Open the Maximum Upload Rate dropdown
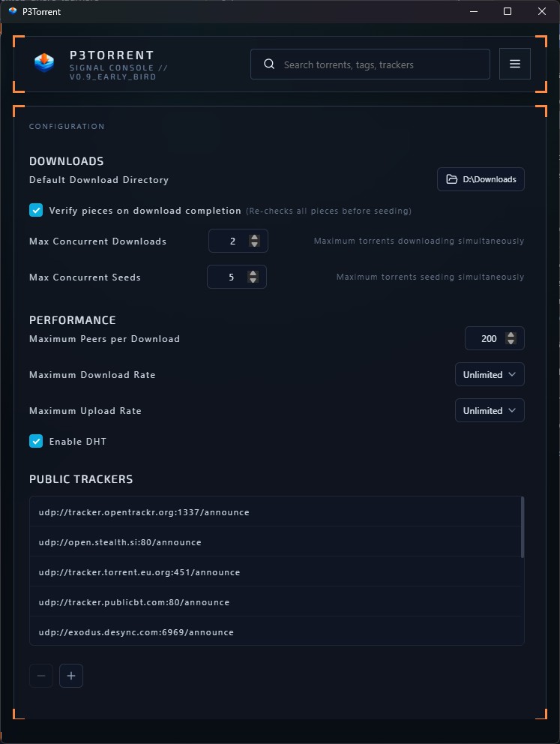Screen dimensions: 560x744 (490, 410)
